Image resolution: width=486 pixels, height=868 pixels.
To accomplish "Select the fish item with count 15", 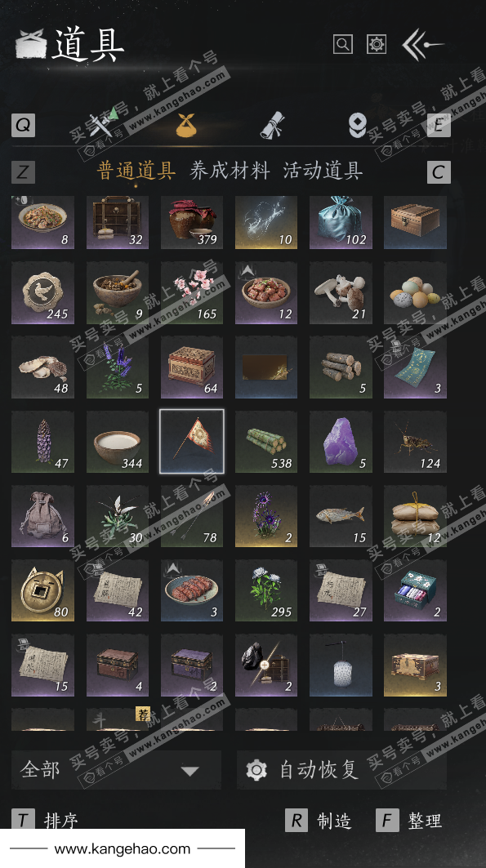I will 341,516.
